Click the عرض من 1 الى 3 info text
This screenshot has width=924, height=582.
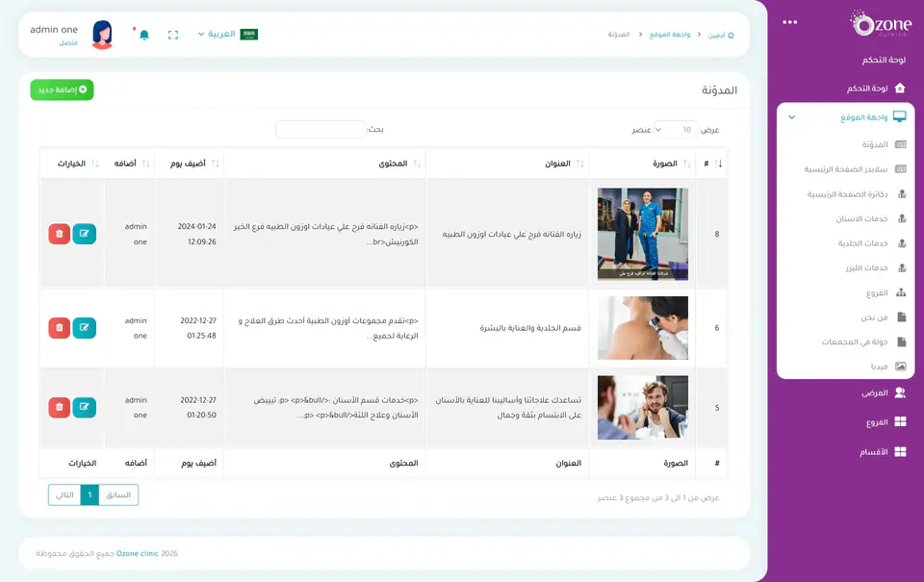coord(658,497)
